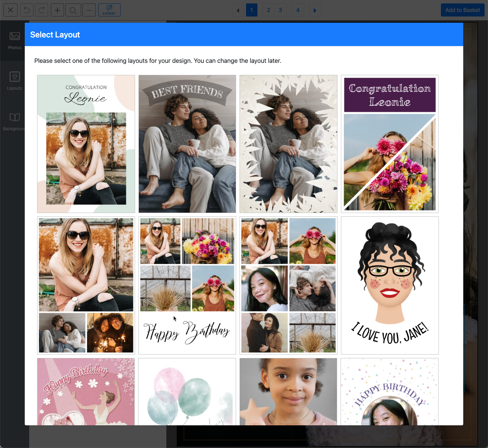Screen dimensions: 488x448
Task: Select page 1 in the pager
Action: [x=252, y=10]
